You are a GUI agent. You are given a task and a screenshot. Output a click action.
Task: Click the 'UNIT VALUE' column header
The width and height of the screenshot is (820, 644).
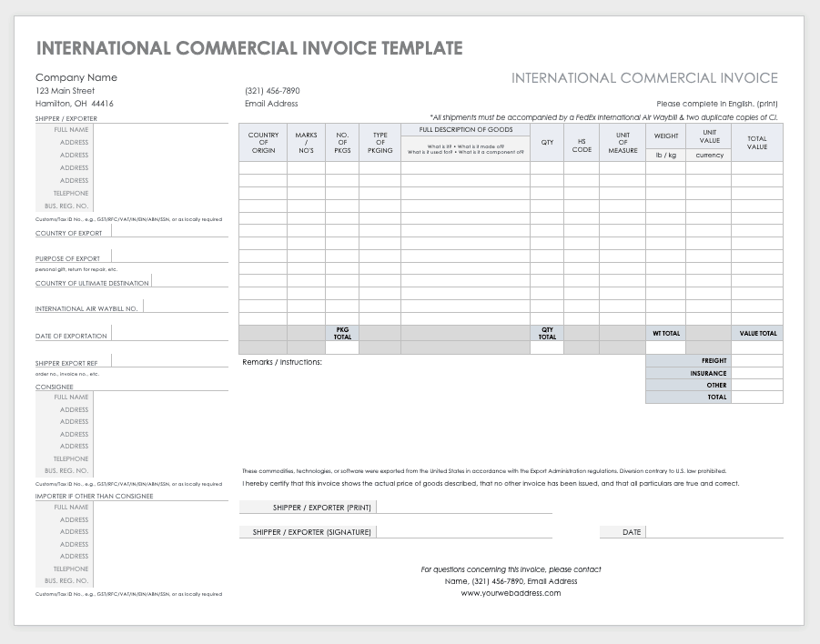click(709, 136)
